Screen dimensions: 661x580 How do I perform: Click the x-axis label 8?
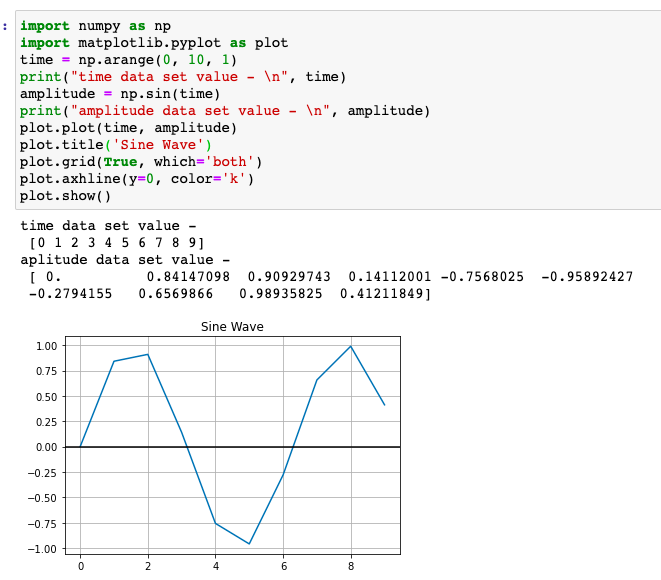(351, 566)
